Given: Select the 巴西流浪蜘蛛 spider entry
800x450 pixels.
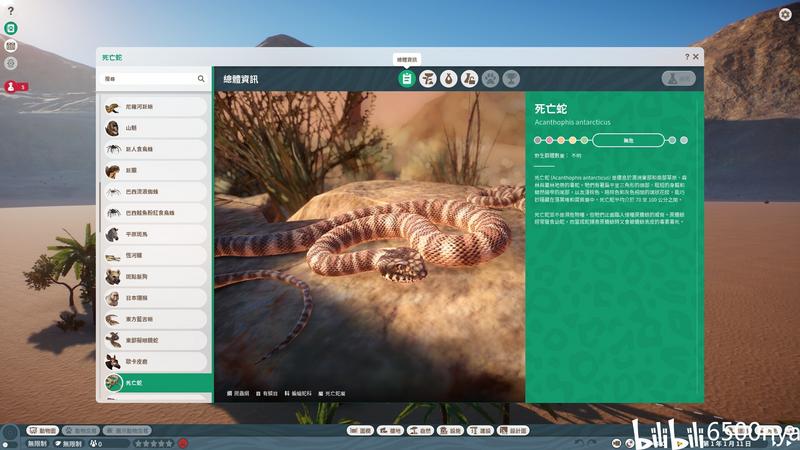Looking at the screenshot, I should [155, 192].
